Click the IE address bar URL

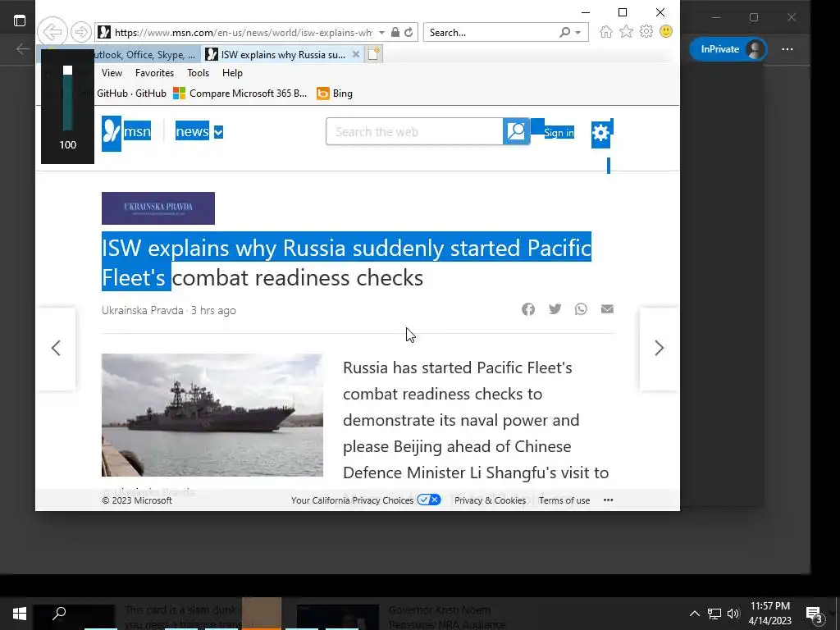click(x=243, y=33)
